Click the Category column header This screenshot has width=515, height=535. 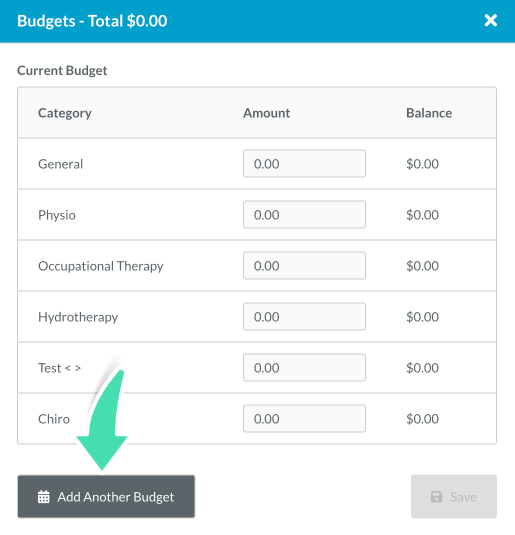point(65,113)
